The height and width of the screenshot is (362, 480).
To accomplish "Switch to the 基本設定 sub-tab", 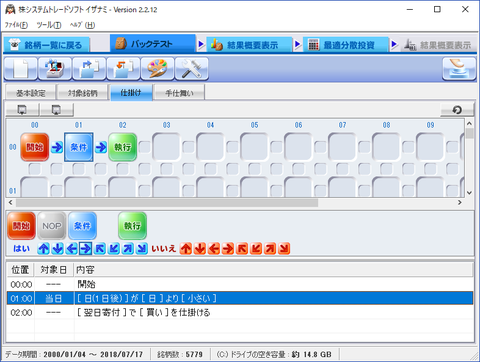I will click(30, 93).
